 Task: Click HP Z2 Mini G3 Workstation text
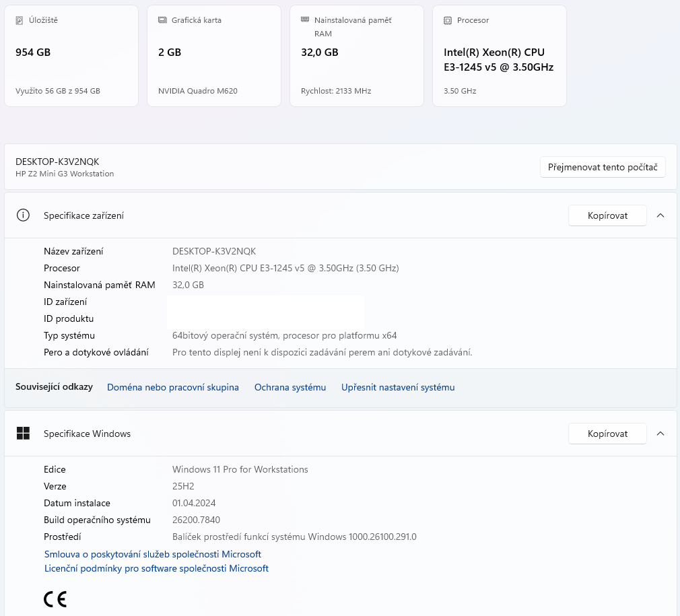point(65,174)
